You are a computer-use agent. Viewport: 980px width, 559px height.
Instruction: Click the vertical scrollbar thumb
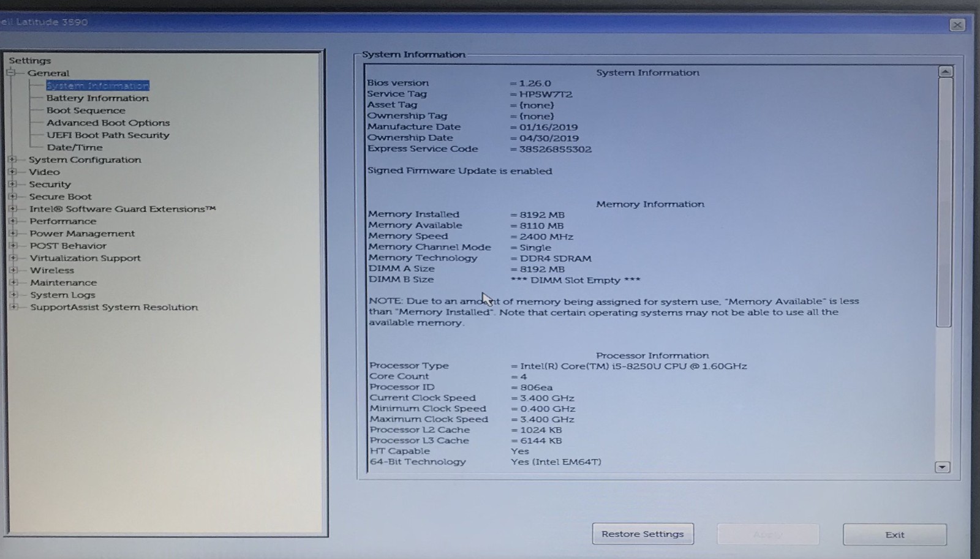(x=944, y=202)
